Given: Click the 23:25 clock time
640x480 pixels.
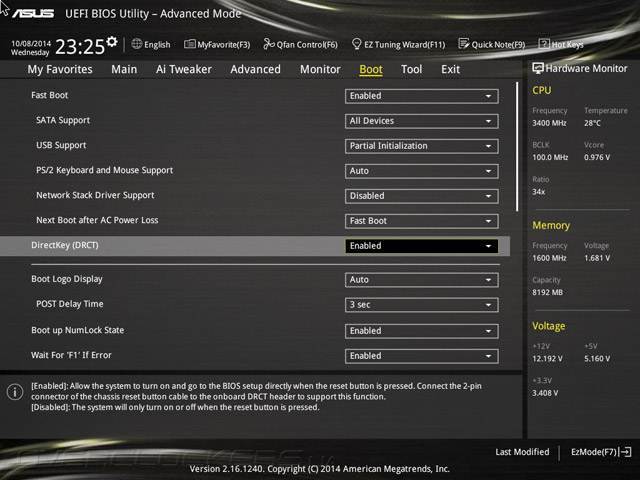Looking at the screenshot, I should click(x=80, y=47).
